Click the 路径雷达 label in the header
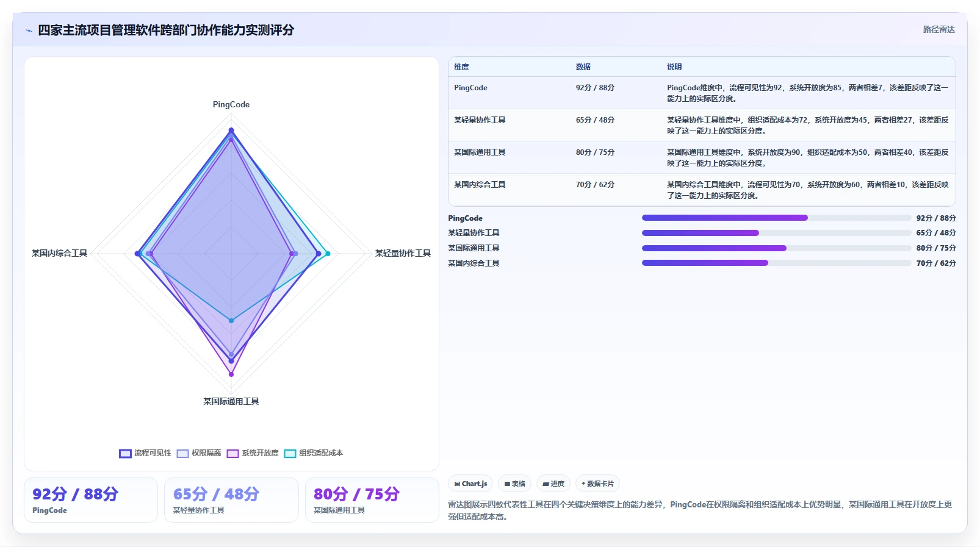The width and height of the screenshot is (980, 547). [x=939, y=29]
